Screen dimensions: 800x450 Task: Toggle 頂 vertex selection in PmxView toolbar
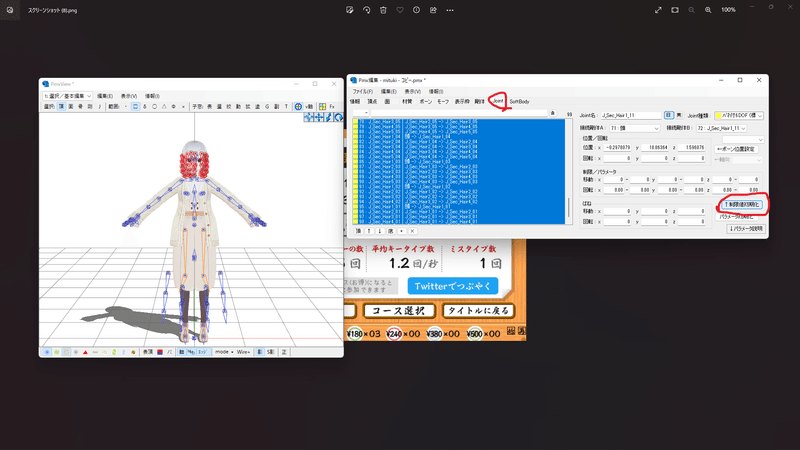coord(61,107)
